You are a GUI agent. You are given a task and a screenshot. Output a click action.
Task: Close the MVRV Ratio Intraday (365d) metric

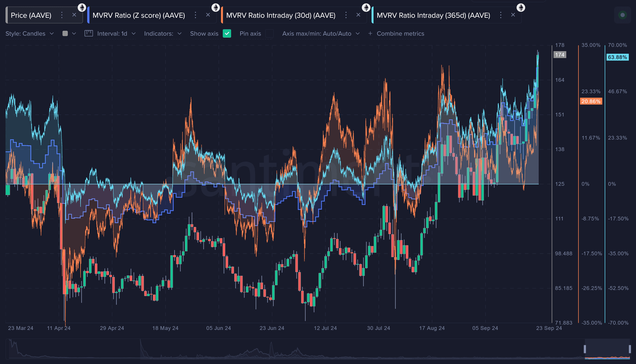click(x=513, y=15)
